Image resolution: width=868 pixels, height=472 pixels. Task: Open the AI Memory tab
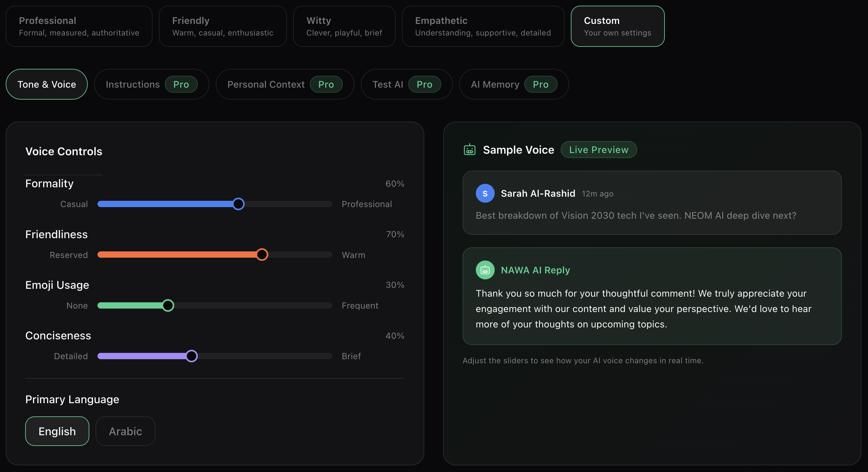tap(514, 84)
